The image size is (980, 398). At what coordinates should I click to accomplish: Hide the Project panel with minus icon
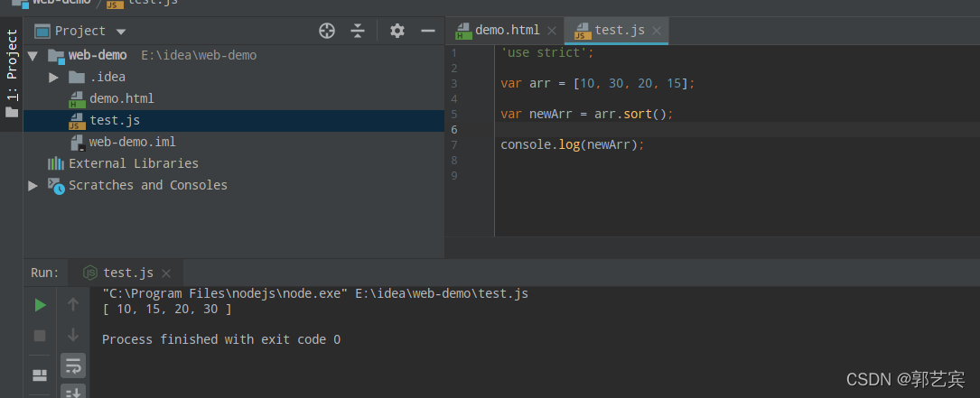pyautogui.click(x=428, y=31)
